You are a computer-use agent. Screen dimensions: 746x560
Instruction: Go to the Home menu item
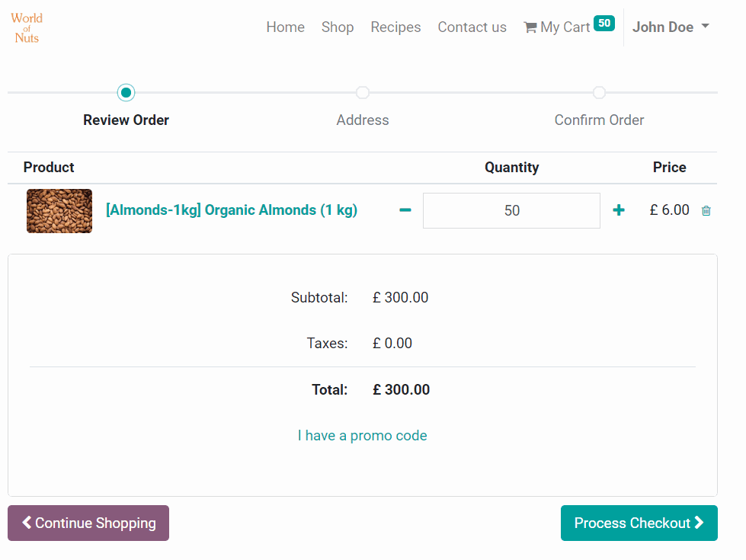285,27
